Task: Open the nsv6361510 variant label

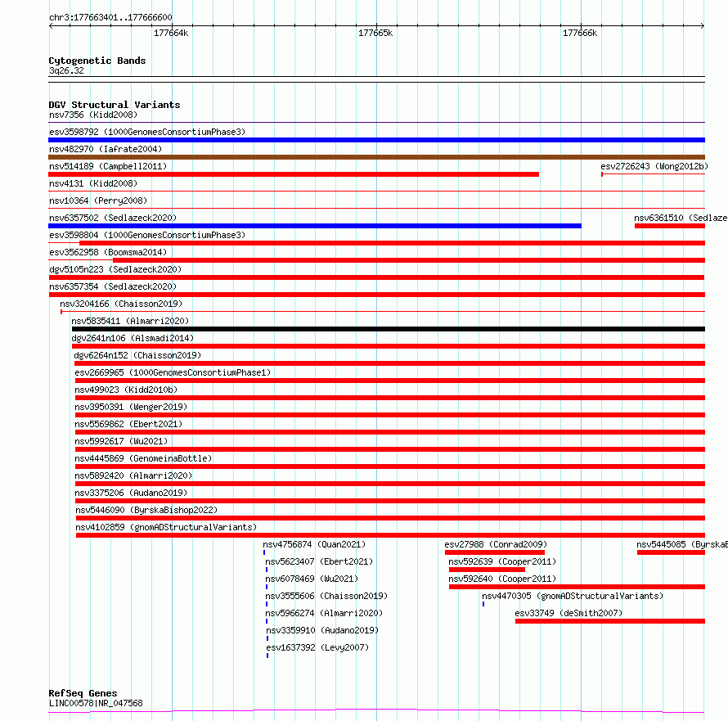Action: click(x=681, y=218)
